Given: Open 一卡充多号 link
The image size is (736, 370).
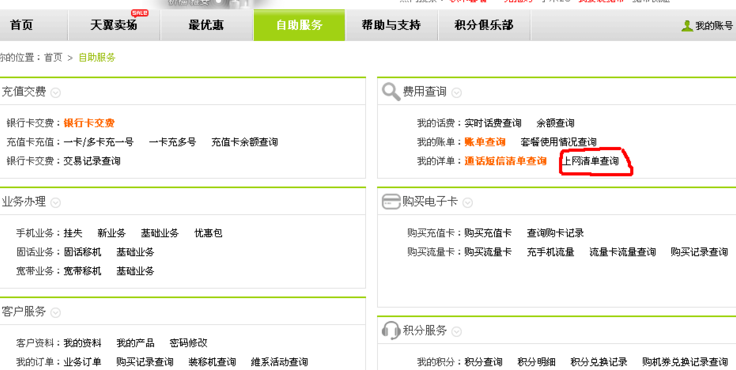Looking at the screenshot, I should click(x=172, y=142).
